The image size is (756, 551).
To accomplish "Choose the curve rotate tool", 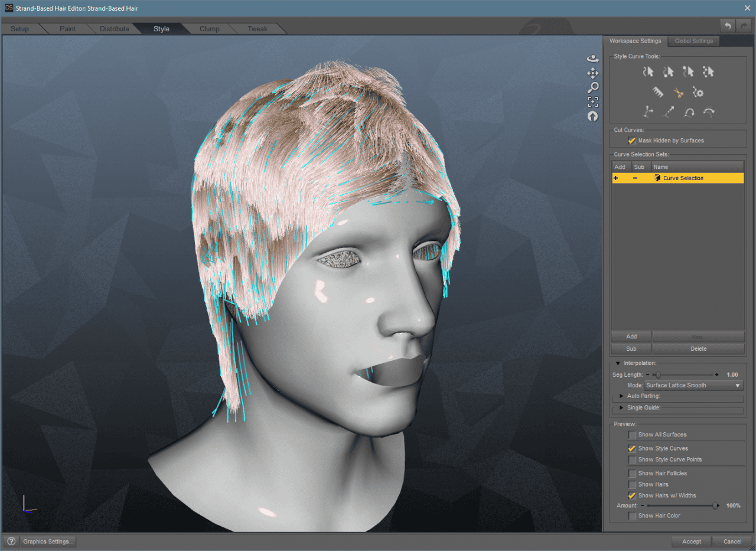I will [687, 112].
